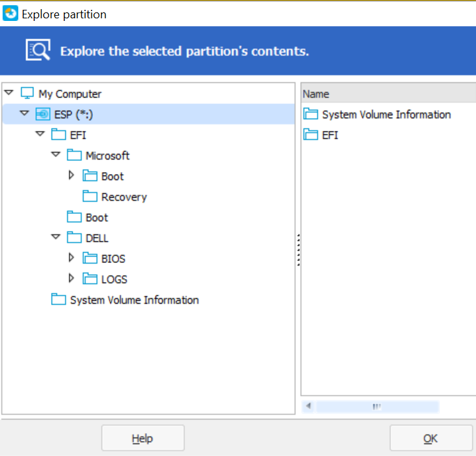Click the pane splitter handle dots
The height and width of the screenshot is (456, 476).
(298, 250)
